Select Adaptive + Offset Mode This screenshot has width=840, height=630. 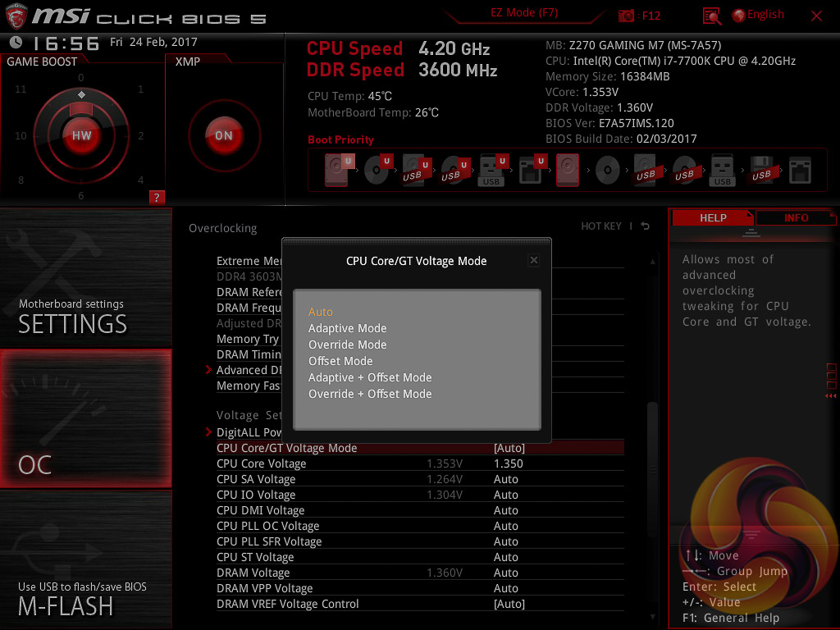click(x=370, y=377)
